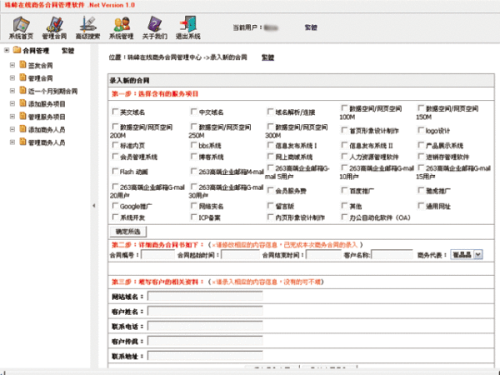
Task: Collapse the 合同管理 tree root node
Action: point(6,50)
